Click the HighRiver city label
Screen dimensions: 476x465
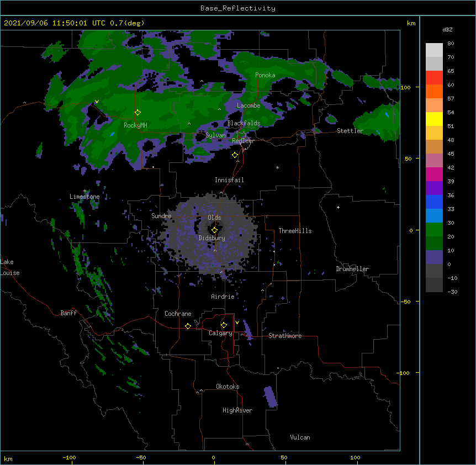pos(237,410)
